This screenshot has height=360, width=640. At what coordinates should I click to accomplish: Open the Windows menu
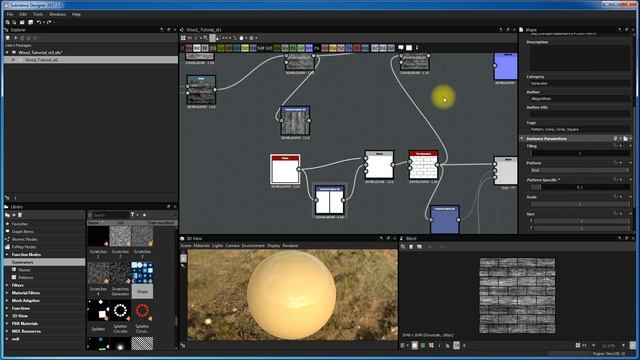click(x=57, y=14)
